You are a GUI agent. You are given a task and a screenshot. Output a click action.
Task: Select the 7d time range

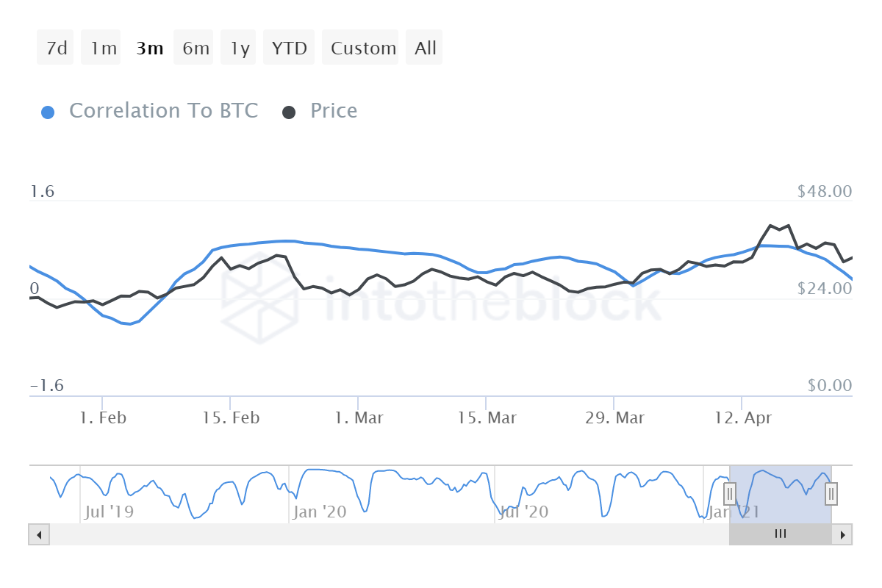56,49
